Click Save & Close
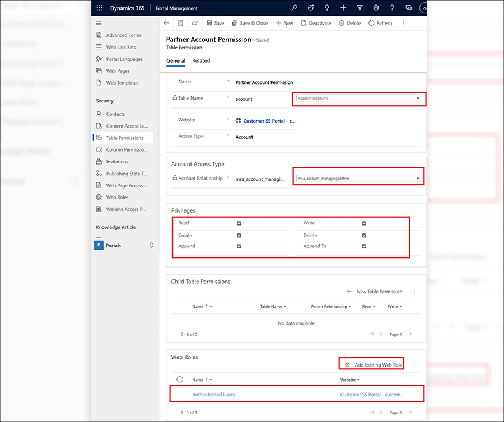Screen dimensions: 504x422 coord(250,23)
